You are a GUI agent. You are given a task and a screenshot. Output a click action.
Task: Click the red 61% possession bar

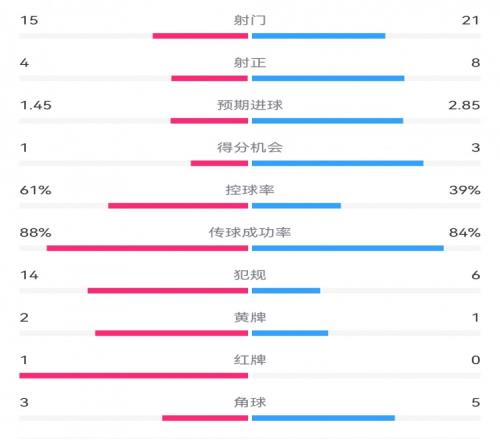(x=178, y=206)
